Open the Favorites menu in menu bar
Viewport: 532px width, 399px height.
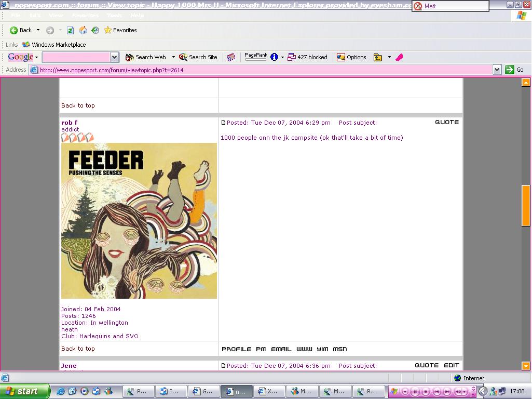[85, 16]
